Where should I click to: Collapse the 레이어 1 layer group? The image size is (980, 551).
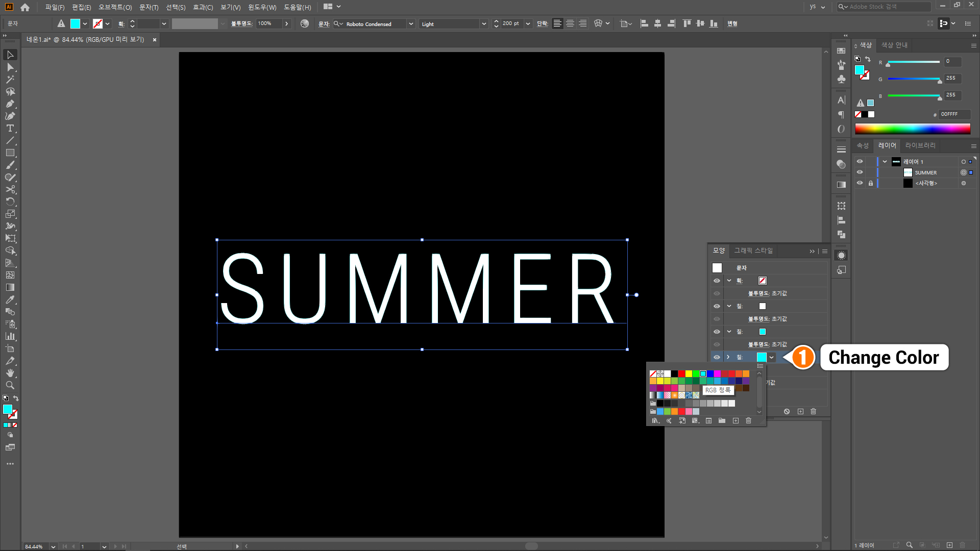pyautogui.click(x=885, y=162)
